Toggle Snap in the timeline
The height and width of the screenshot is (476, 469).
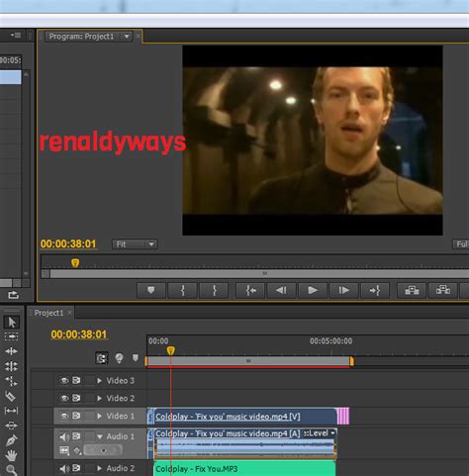coord(102,358)
